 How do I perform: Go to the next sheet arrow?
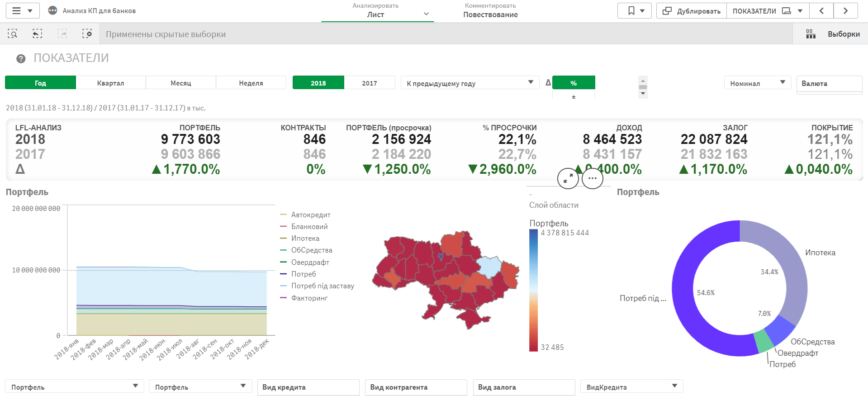[845, 11]
